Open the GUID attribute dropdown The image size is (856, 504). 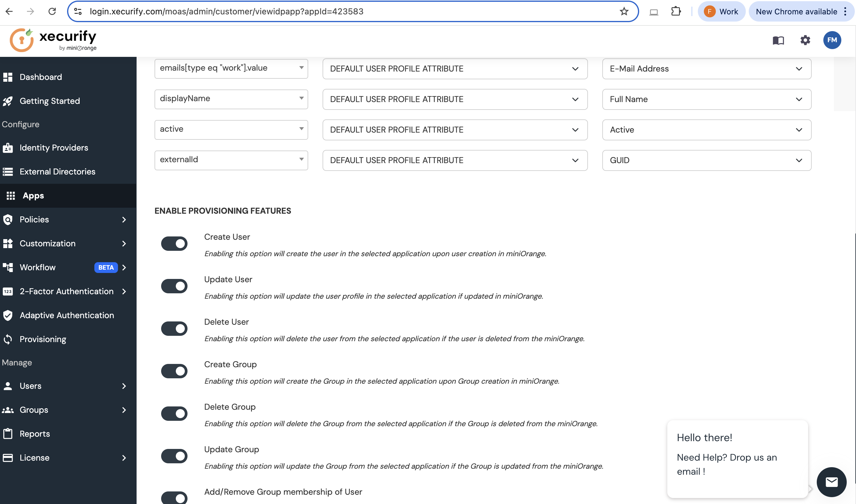(707, 160)
